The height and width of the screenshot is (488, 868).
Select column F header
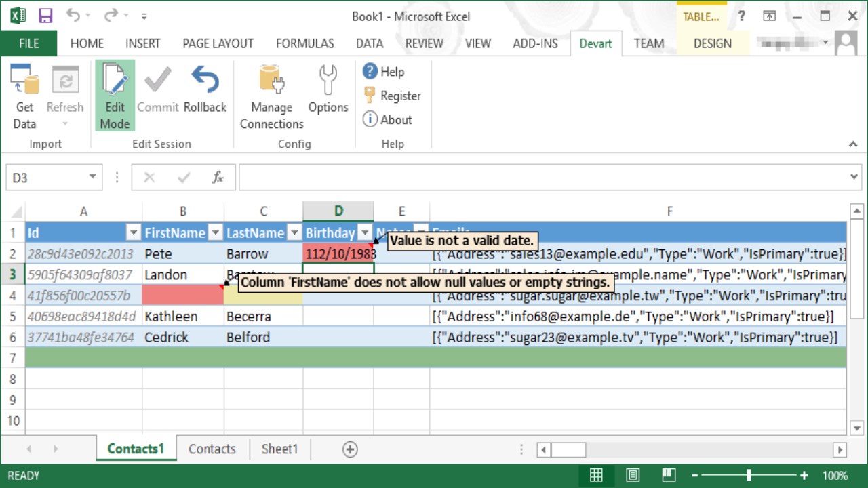(x=669, y=211)
